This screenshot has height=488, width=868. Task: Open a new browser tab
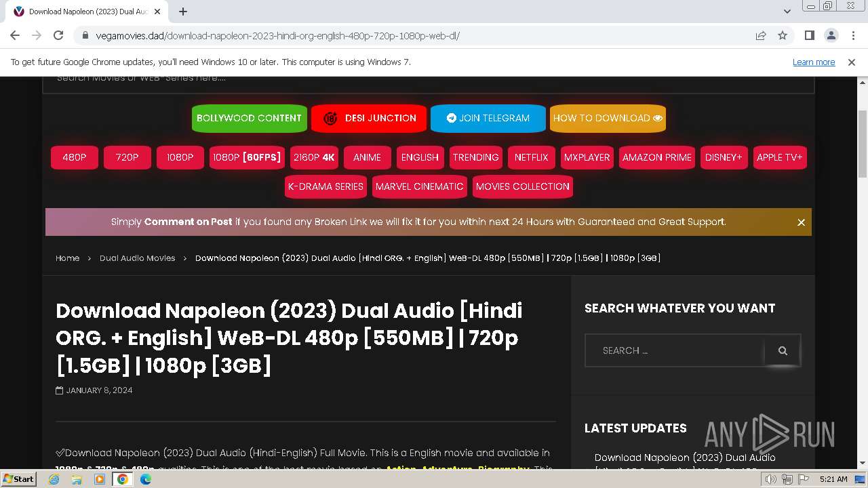tap(183, 12)
